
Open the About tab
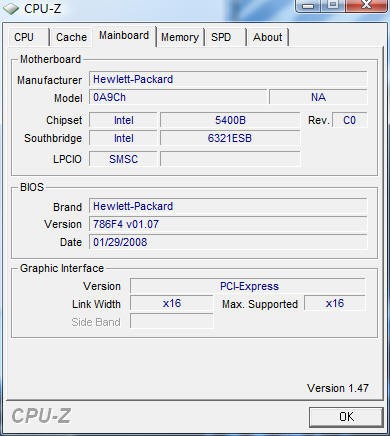267,37
